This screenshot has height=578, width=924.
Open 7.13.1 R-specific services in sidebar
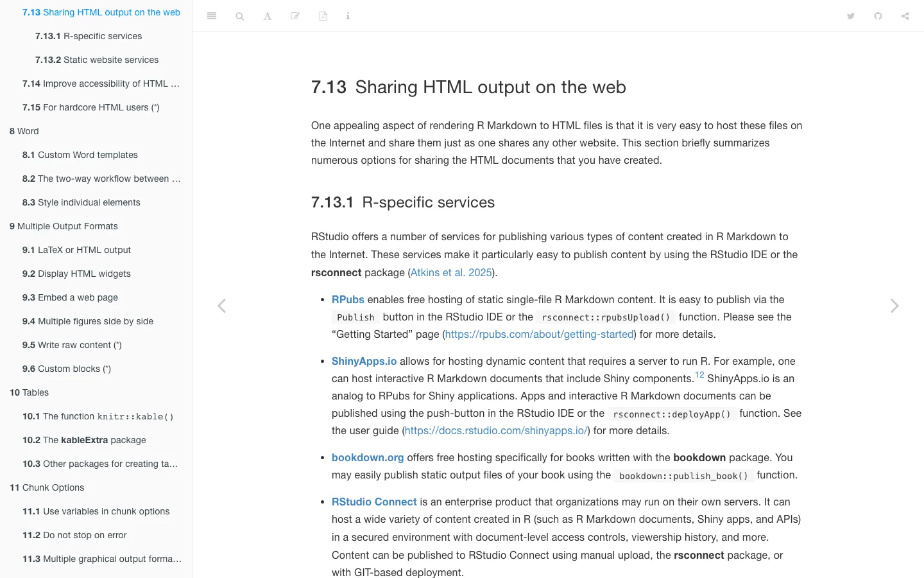click(x=89, y=36)
